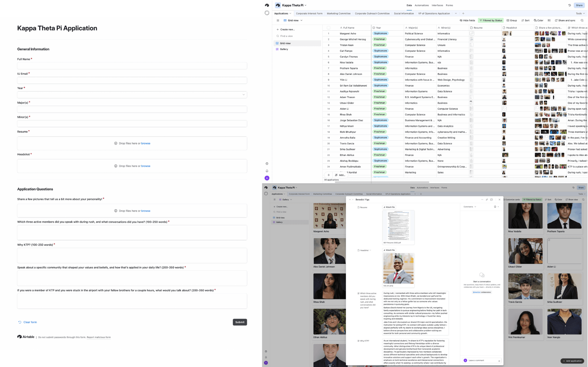588x367 pixels.
Task: Click the help icon in grid window sidebar
Action: click(x=267, y=164)
